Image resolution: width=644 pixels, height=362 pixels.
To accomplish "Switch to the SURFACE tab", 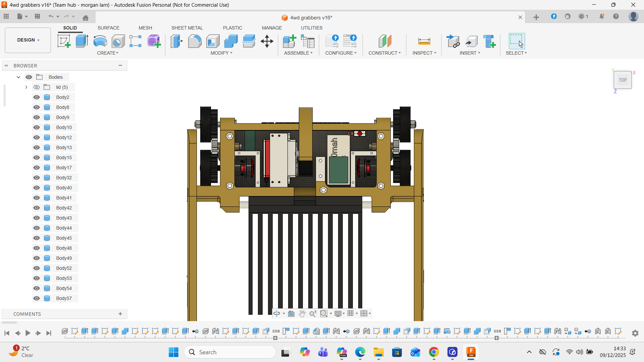I will [108, 28].
